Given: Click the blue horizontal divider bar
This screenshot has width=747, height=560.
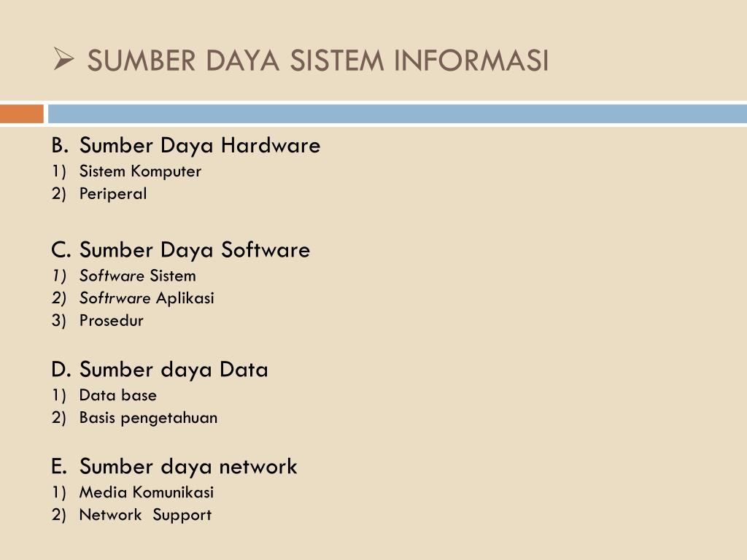Looking at the screenshot, I should [398, 114].
